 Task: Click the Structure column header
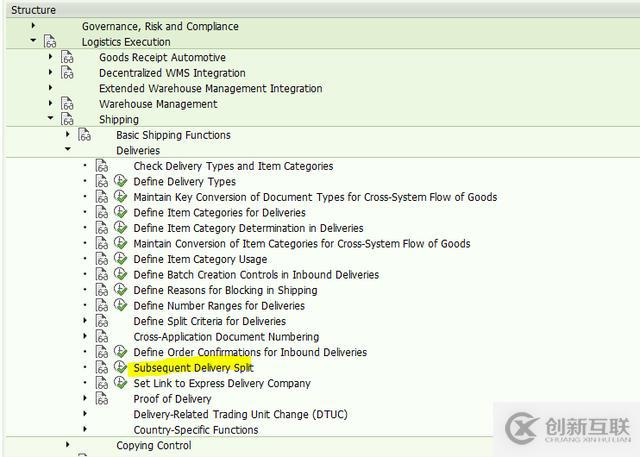322,9
